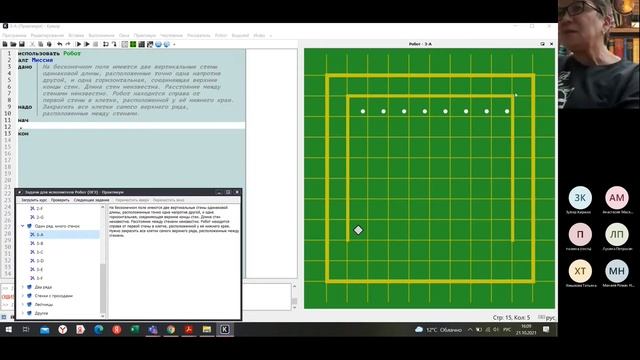Viewport: 640px width, 360px height.
Task: Select task 3-C in the tree
Action: [40, 252]
